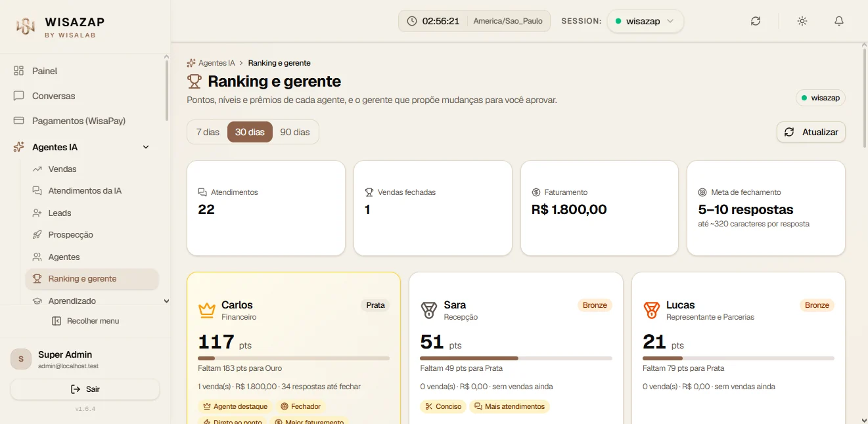Click Lucas's medal icon
The height and width of the screenshot is (424, 868).
(651, 310)
